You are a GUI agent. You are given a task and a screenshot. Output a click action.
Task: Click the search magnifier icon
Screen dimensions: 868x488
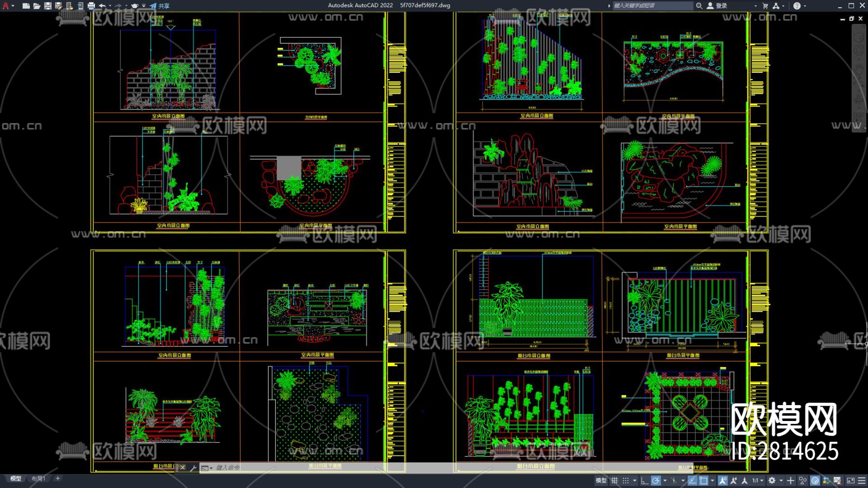699,6
